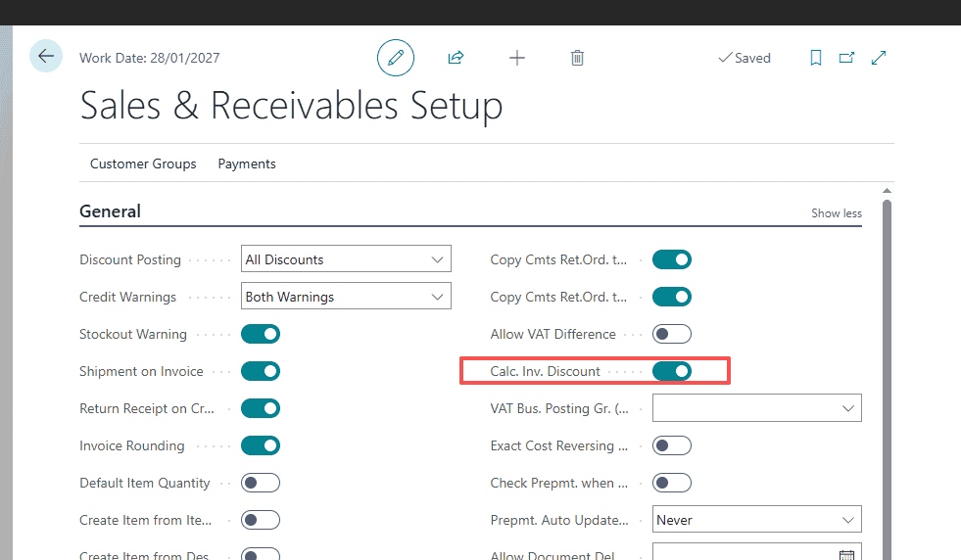Expand the Credit Warnings dropdown
The height and width of the screenshot is (560, 961).
346,297
